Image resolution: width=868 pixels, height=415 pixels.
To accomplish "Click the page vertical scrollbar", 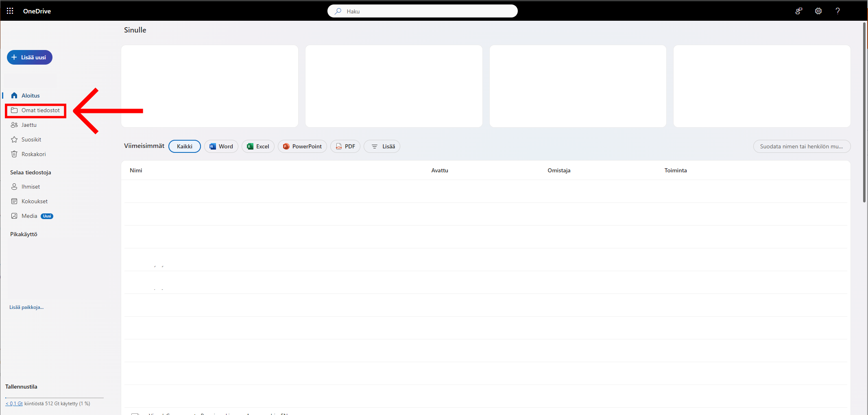I will (x=864, y=112).
